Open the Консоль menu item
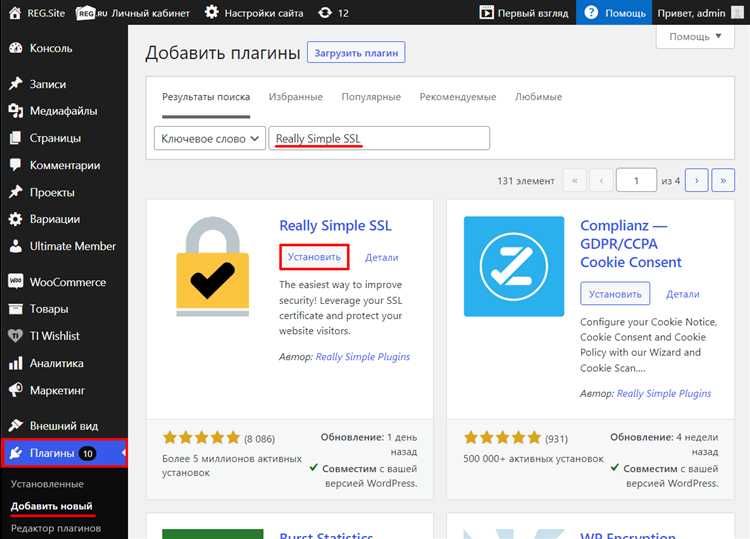 pos(64,48)
